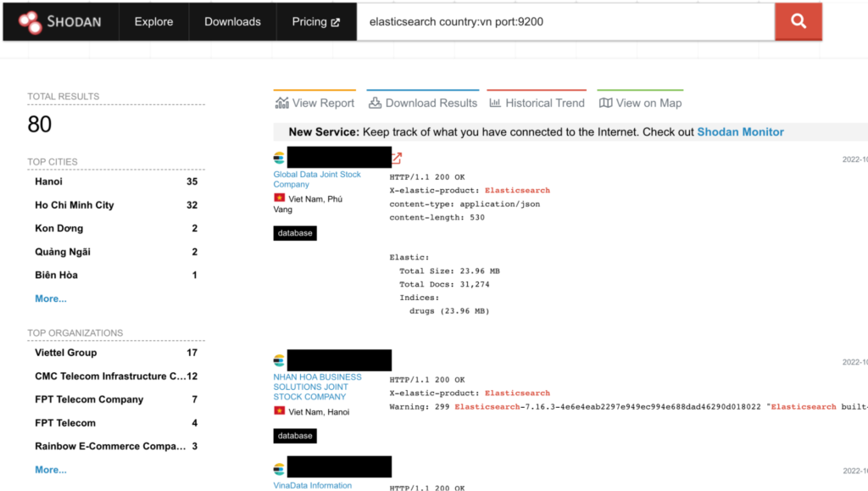Screen dimensions: 868x491
Task: Open VinaData result's redacted IP address
Action: coord(339,466)
